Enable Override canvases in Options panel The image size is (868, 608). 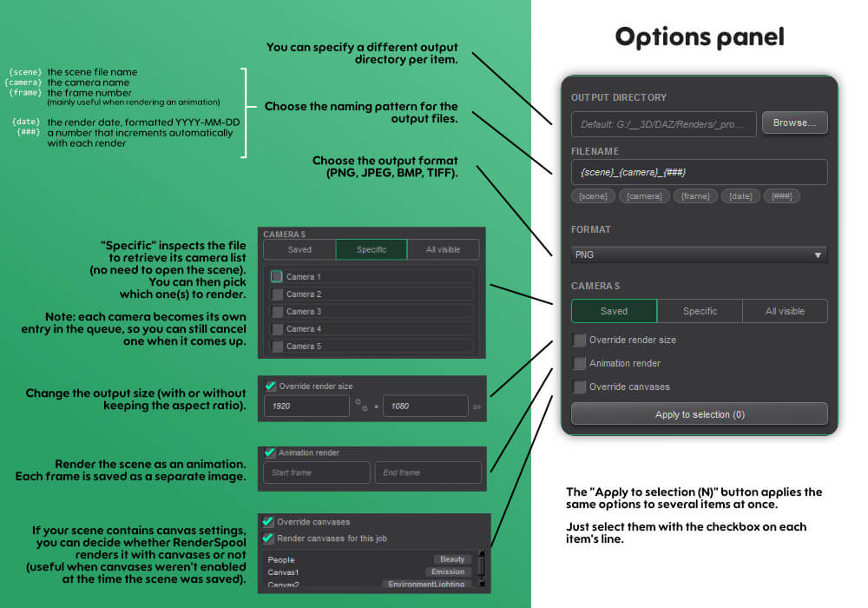point(580,387)
